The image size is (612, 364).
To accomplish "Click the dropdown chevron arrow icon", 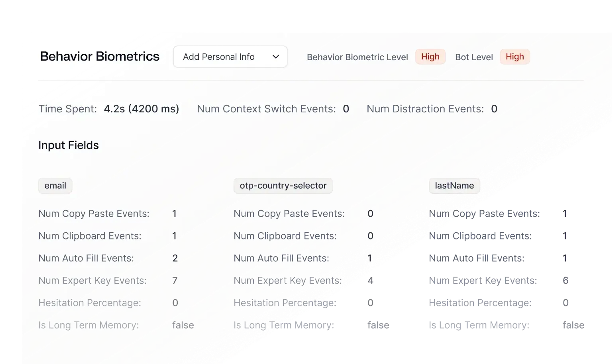I will [x=276, y=57].
